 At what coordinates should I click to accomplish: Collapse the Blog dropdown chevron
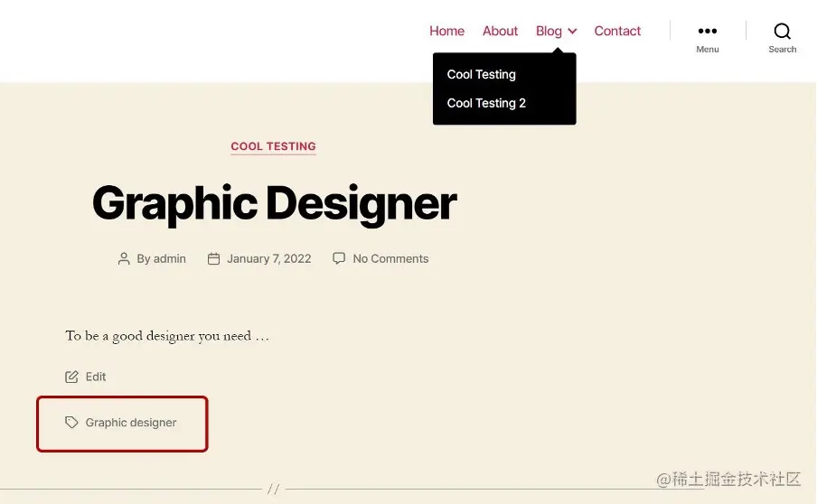pos(572,32)
